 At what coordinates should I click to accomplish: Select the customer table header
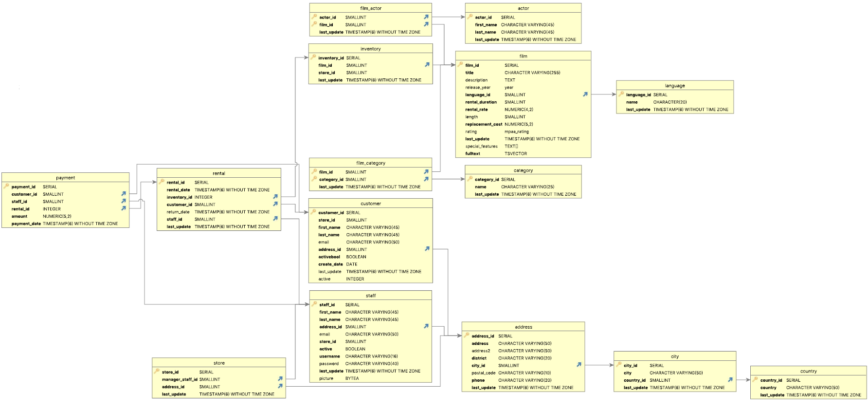371,204
